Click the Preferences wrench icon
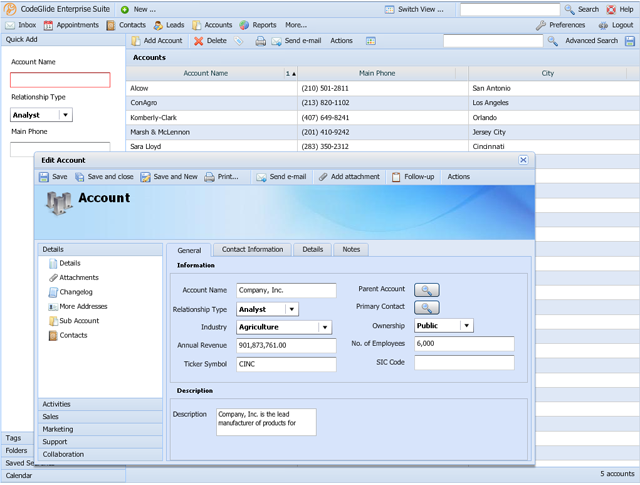Screen dimensions: 640x485 541,25
